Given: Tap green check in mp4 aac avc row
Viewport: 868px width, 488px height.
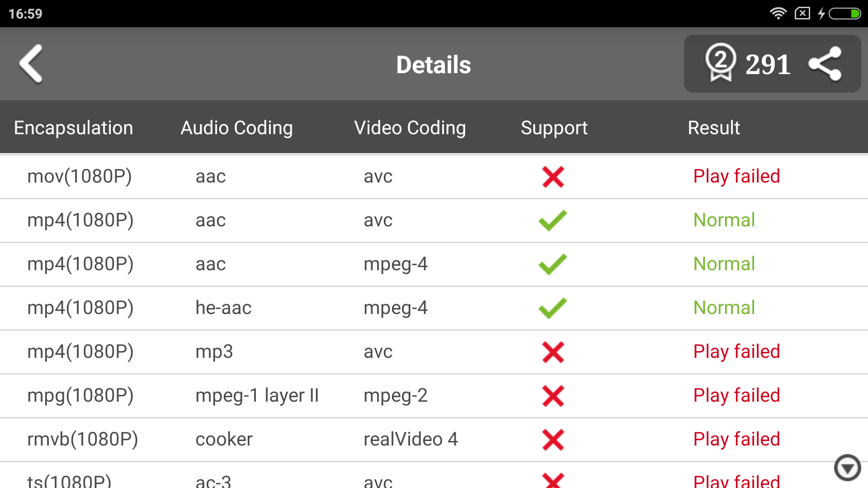Looking at the screenshot, I should [552, 221].
